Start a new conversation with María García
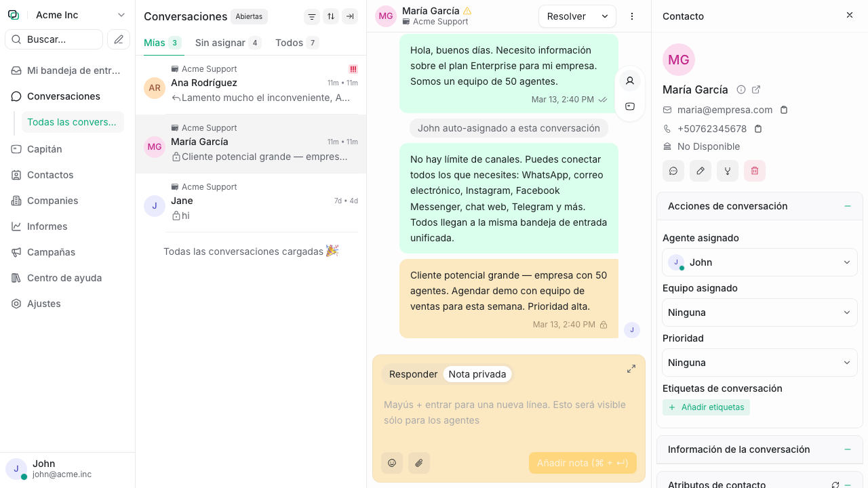Image resolution: width=868 pixels, height=488 pixels. point(673,171)
